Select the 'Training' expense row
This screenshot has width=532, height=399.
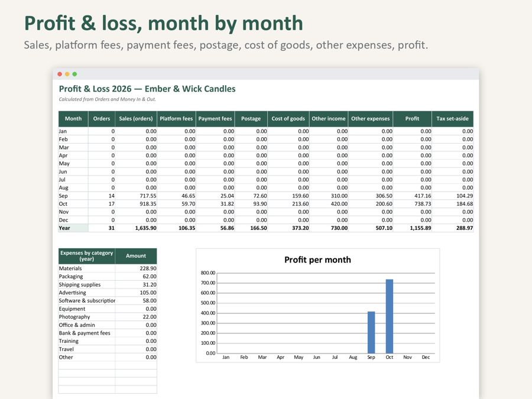tap(108, 341)
